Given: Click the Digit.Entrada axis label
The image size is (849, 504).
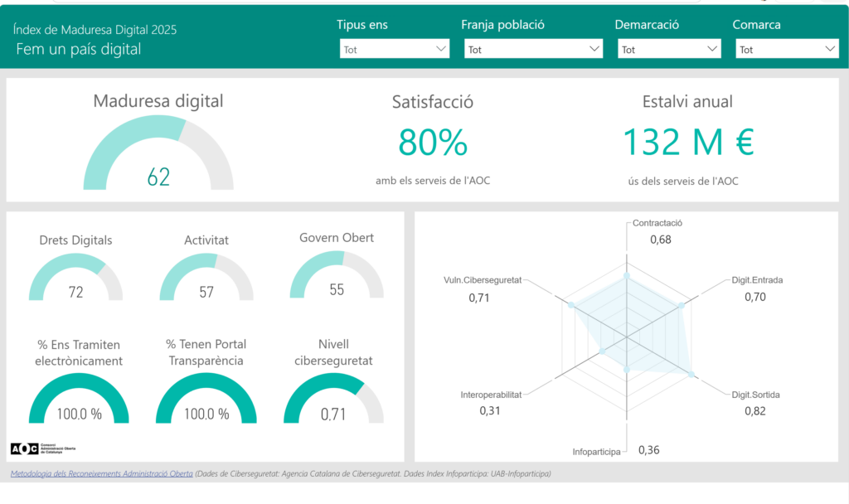Looking at the screenshot, I should [x=757, y=280].
